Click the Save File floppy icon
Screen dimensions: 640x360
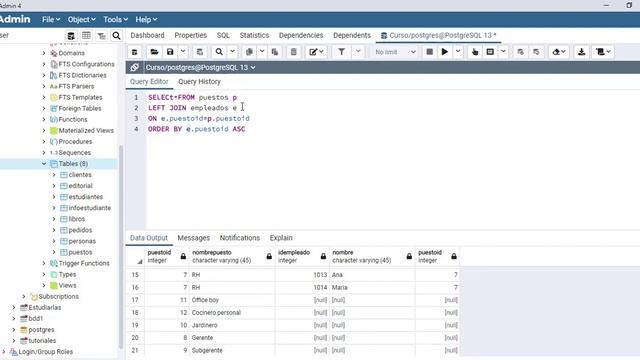170,52
